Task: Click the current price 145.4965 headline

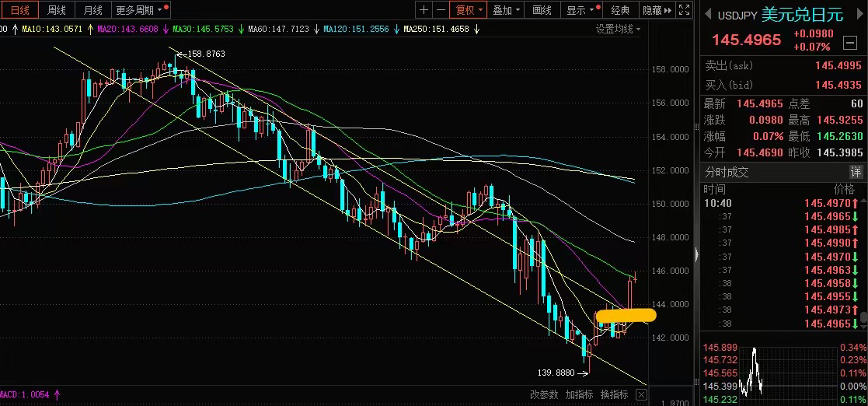Action: tap(746, 40)
